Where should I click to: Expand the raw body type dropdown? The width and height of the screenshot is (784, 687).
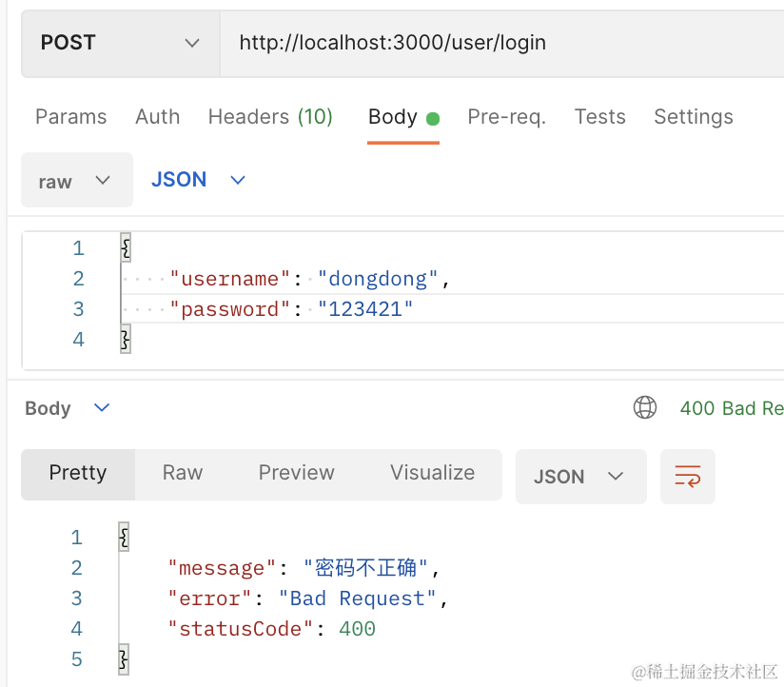pos(76,181)
